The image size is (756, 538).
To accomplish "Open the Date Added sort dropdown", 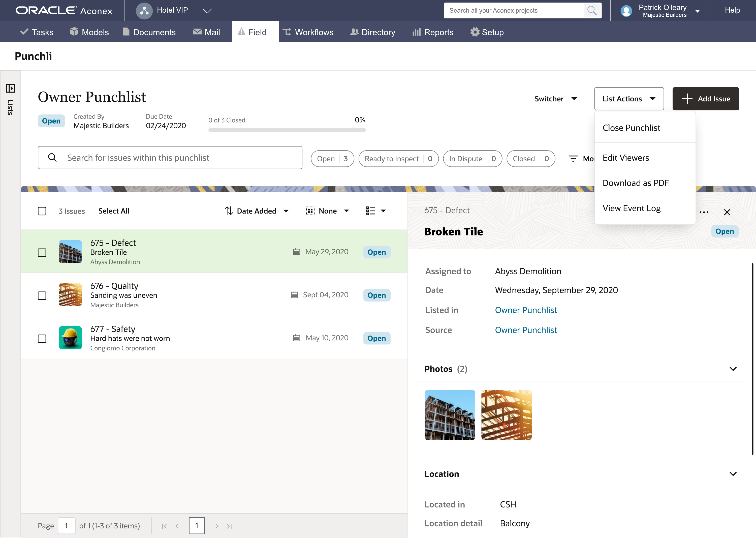I will pos(286,211).
